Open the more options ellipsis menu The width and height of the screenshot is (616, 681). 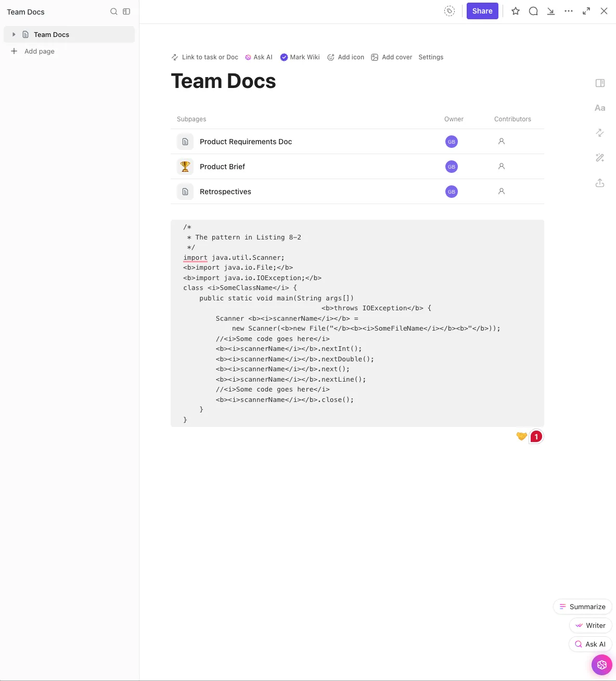pos(569,11)
